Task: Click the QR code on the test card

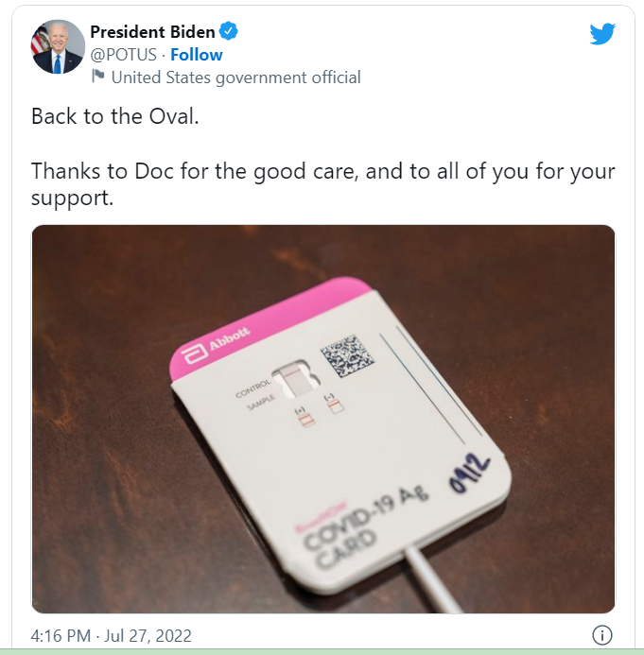Action: [x=347, y=355]
